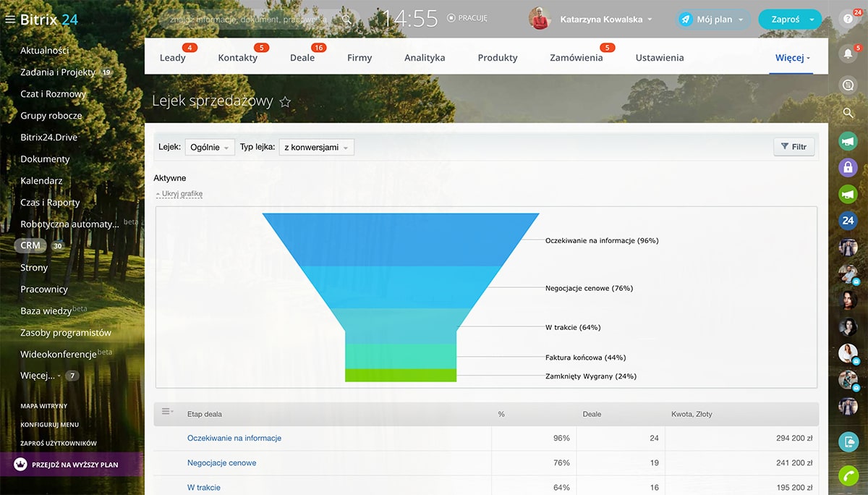Toggle the Pracuję work status
The height and width of the screenshot is (495, 868).
[x=467, y=18]
